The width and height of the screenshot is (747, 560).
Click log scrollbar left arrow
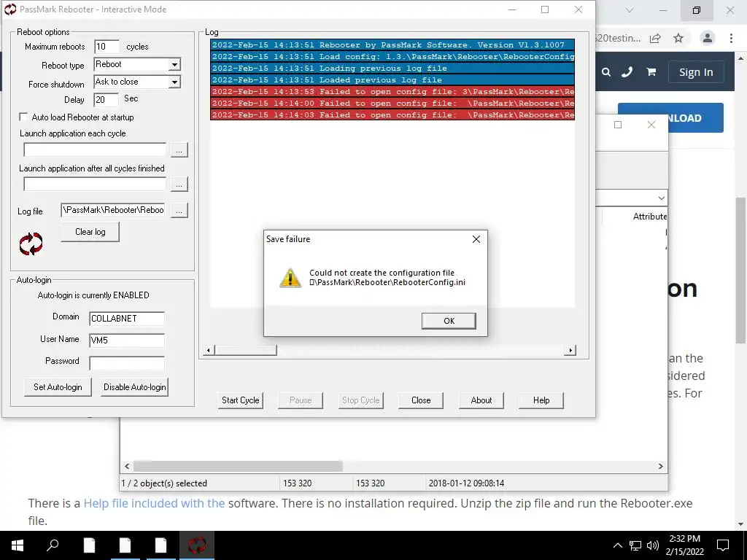point(208,351)
